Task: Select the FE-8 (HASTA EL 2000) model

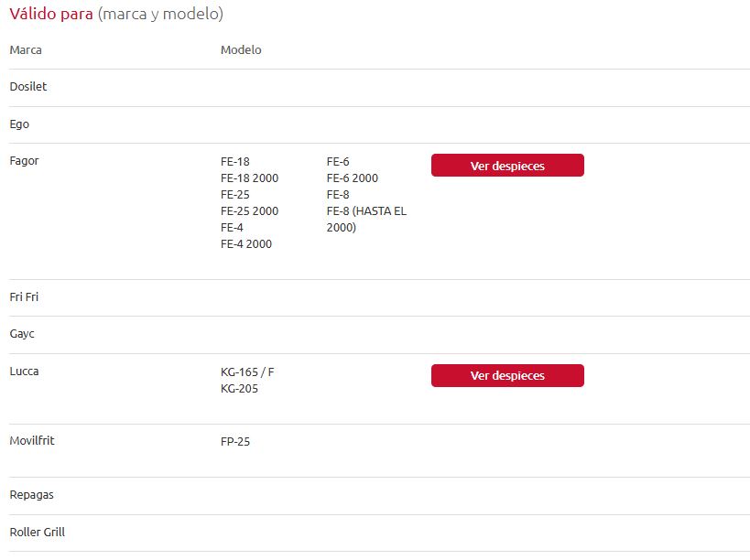Action: pos(366,220)
